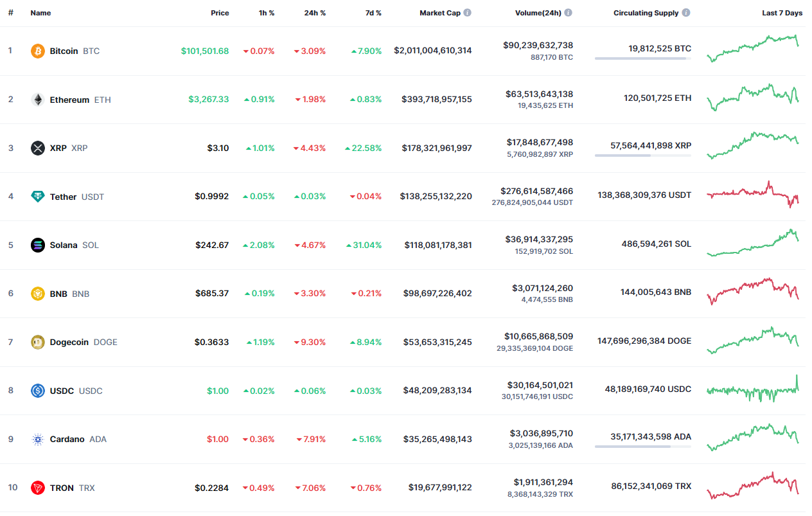Click the Ethereum diamond logo icon

tap(38, 100)
